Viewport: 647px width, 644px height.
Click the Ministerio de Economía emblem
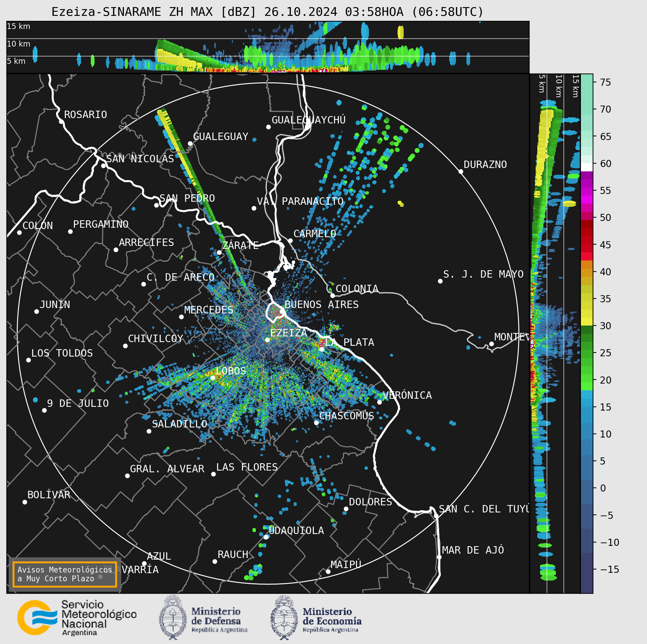click(285, 618)
